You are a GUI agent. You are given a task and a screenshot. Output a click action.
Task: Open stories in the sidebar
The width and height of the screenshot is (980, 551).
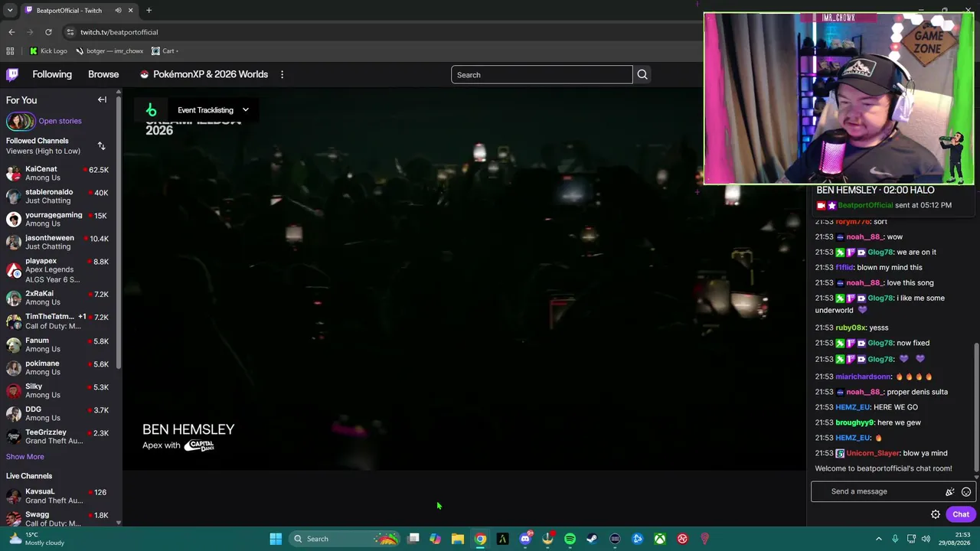click(60, 121)
